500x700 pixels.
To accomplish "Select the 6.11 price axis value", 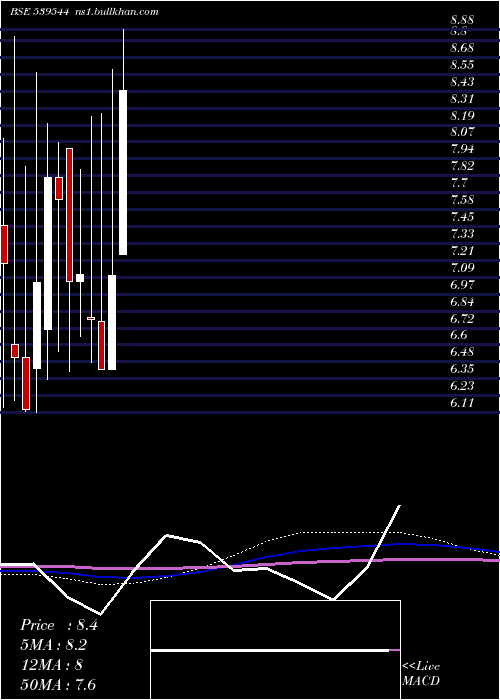I will [x=462, y=403].
